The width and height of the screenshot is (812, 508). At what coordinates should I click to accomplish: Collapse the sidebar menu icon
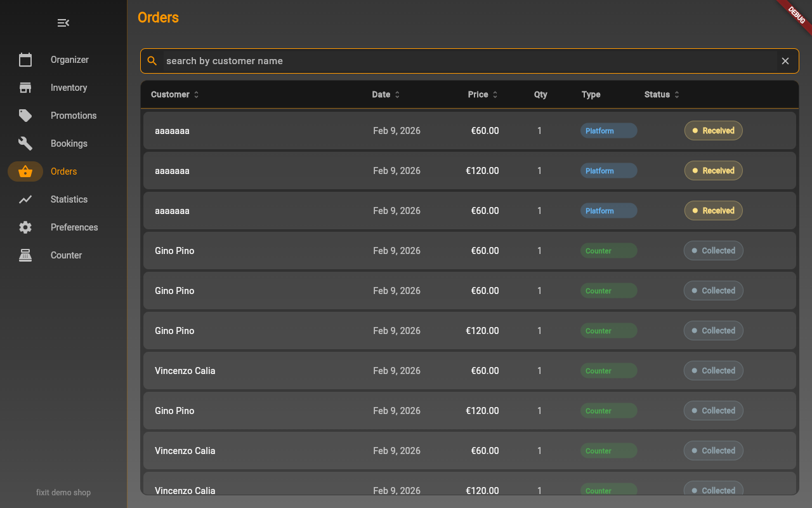point(63,23)
